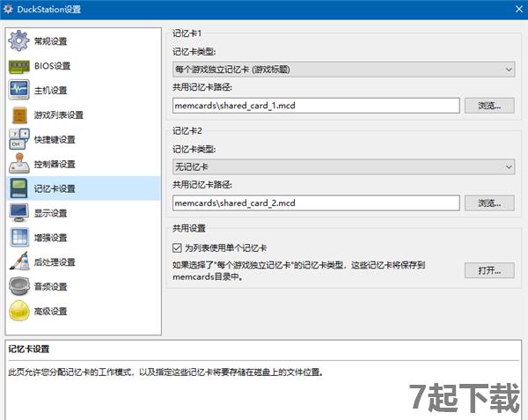Switch to 主机设置 page
528x420 pixels.
click(50, 91)
